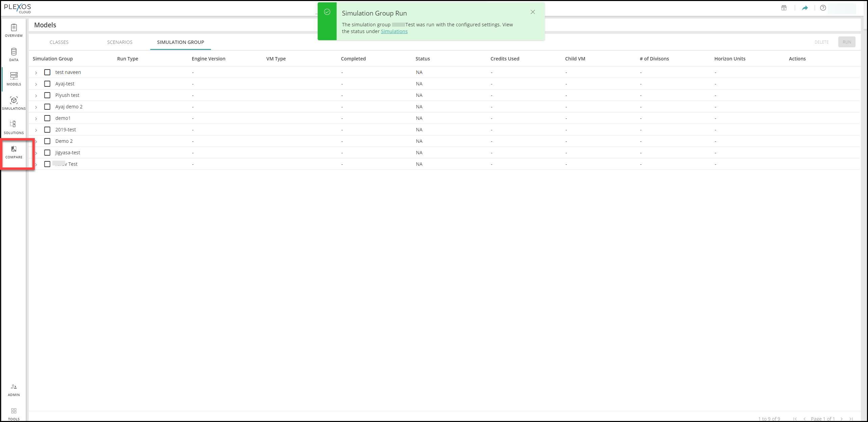Screen dimensions: 868x422
Task: Close the Simulation Group Run notification
Action: tap(533, 12)
